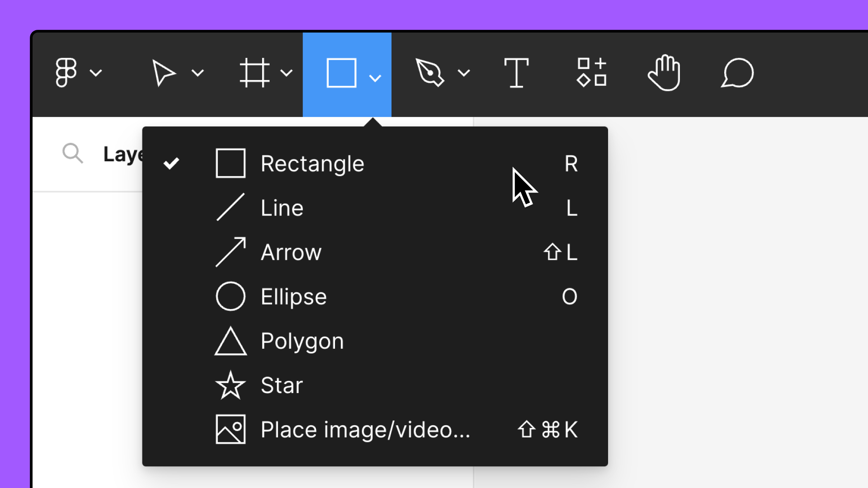The width and height of the screenshot is (868, 488).
Task: Open the Pen tool dropdown chevron
Action: point(464,74)
